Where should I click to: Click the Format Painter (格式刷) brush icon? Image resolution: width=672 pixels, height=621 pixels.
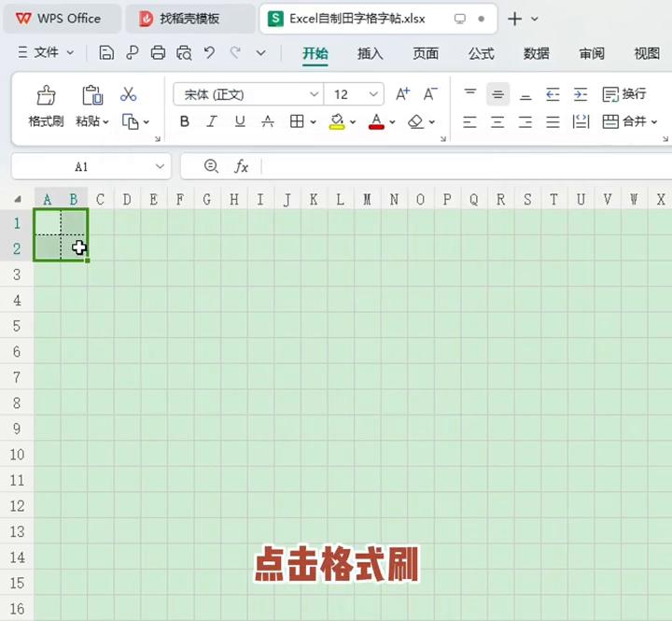[46, 95]
